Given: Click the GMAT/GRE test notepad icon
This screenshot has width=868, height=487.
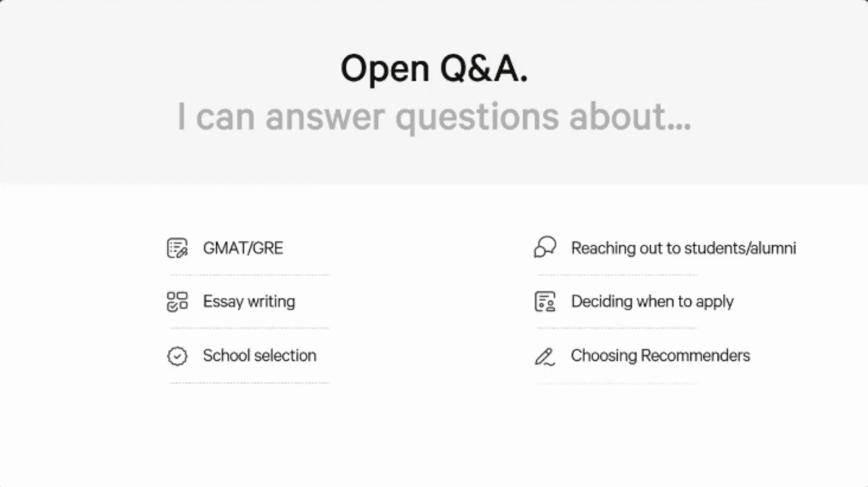Looking at the screenshot, I should click(177, 248).
